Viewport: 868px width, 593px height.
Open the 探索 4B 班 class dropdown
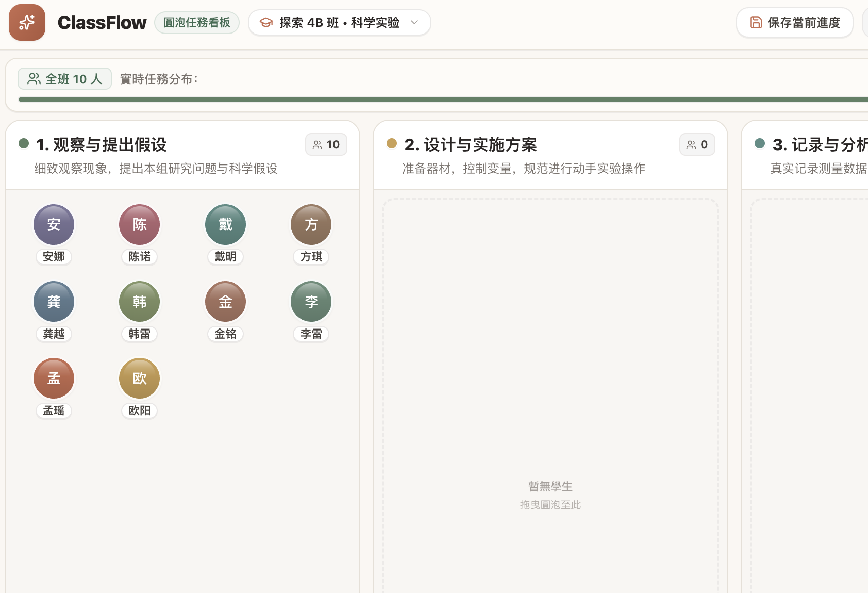[339, 23]
